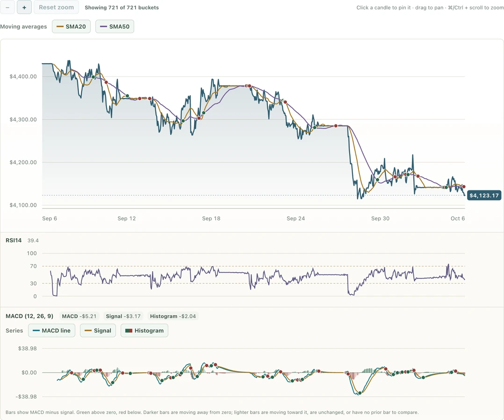Click the RSI 30 level label
This screenshot has height=420, width=504.
click(34, 283)
